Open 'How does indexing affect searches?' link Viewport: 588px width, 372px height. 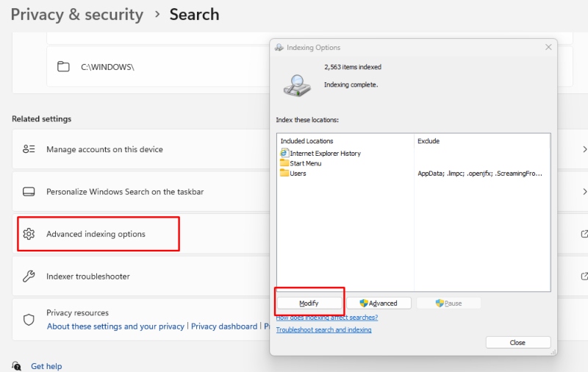click(326, 318)
